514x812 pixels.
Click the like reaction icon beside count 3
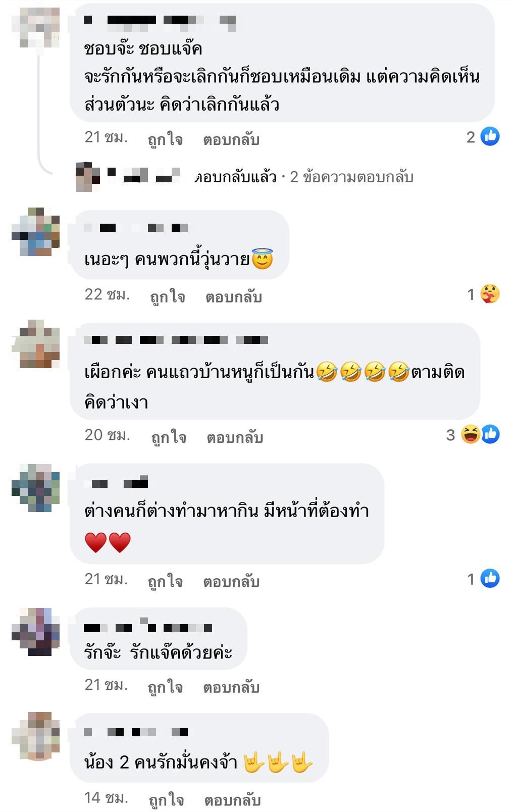tap(490, 434)
